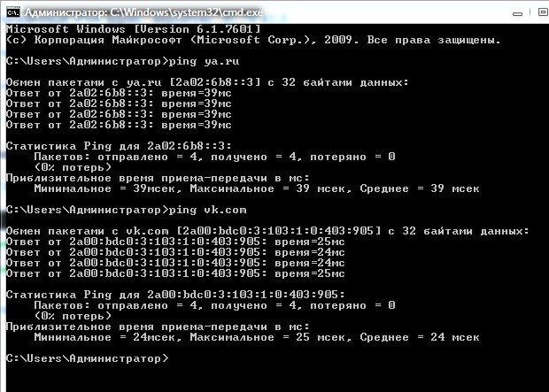Click the 'Microsoft Windows [Version 6.1.7601]' line
This screenshot has height=392, width=549.
pyautogui.click(x=134, y=29)
